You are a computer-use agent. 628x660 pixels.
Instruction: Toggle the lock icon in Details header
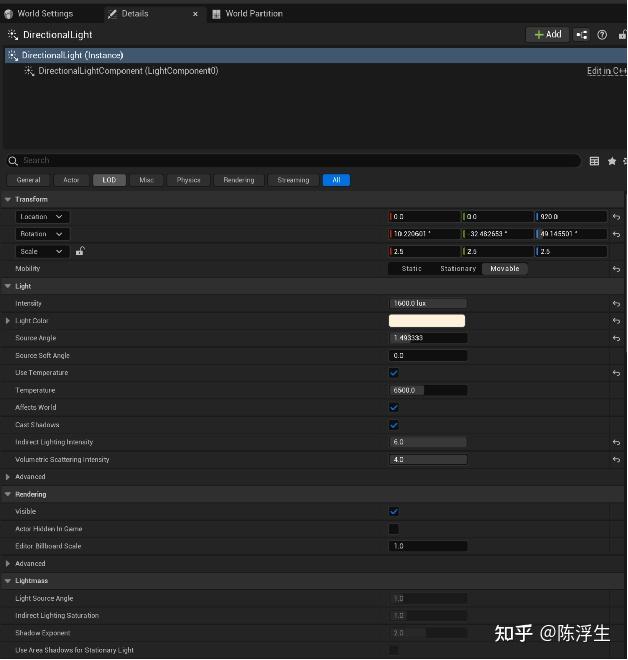point(623,35)
